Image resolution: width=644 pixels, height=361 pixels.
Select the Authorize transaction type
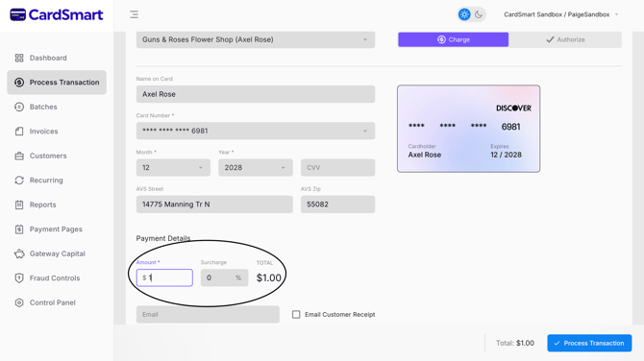[x=565, y=39]
